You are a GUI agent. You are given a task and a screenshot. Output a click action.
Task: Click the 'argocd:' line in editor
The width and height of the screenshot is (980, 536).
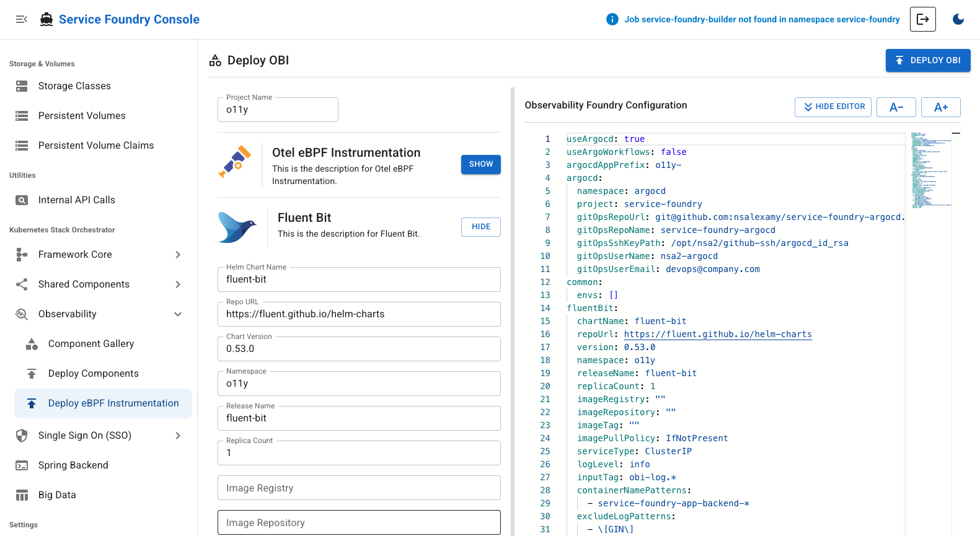coord(585,178)
